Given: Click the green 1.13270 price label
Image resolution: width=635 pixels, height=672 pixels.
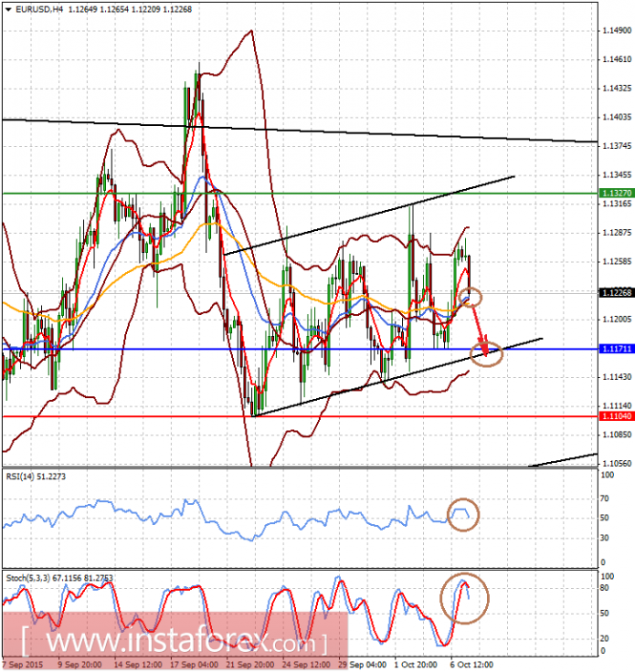Looking at the screenshot, I should click(617, 193).
